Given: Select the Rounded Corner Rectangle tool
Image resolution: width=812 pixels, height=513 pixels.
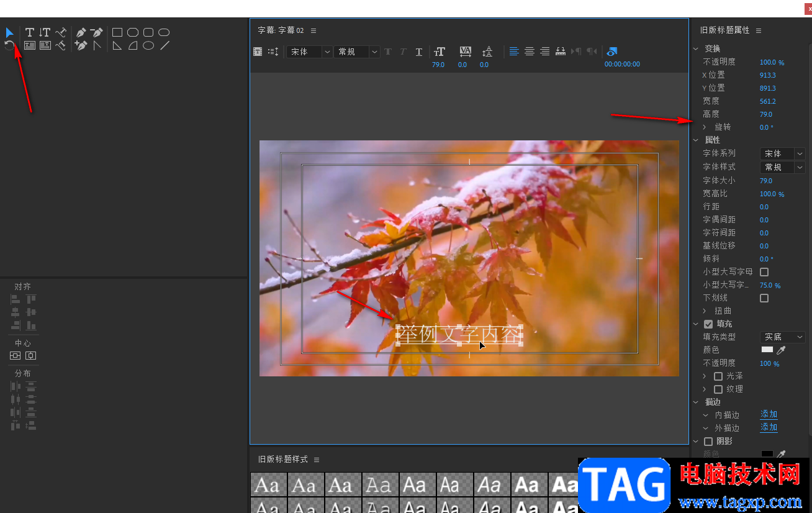Looking at the screenshot, I should tap(148, 32).
